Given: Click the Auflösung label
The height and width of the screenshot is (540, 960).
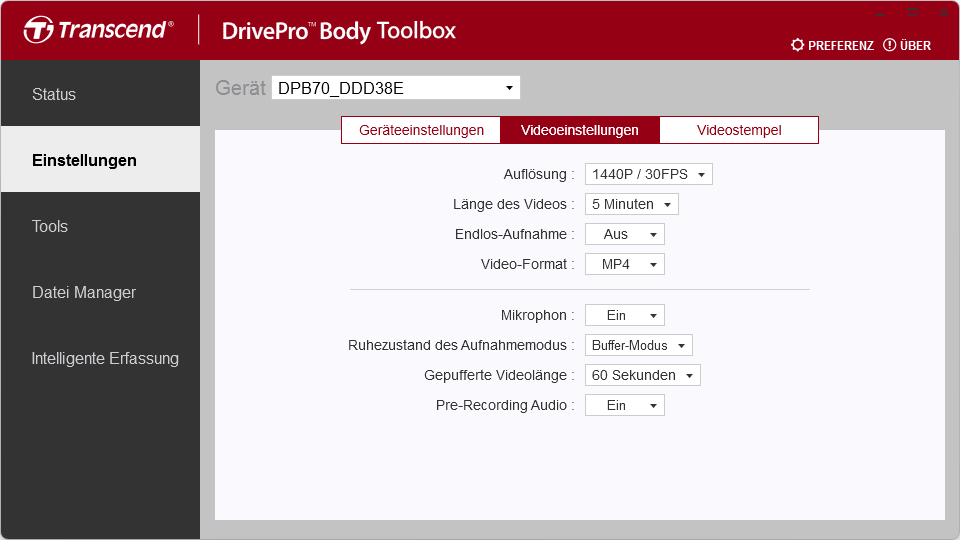Looking at the screenshot, I should (539, 174).
